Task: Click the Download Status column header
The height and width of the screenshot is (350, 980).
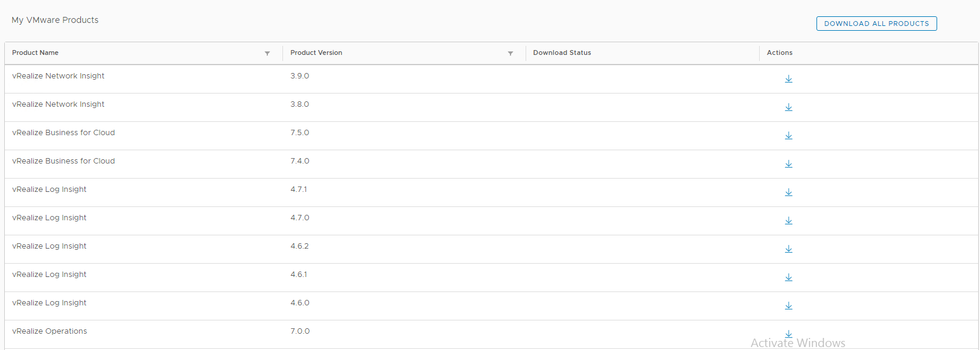Action: pyautogui.click(x=562, y=53)
